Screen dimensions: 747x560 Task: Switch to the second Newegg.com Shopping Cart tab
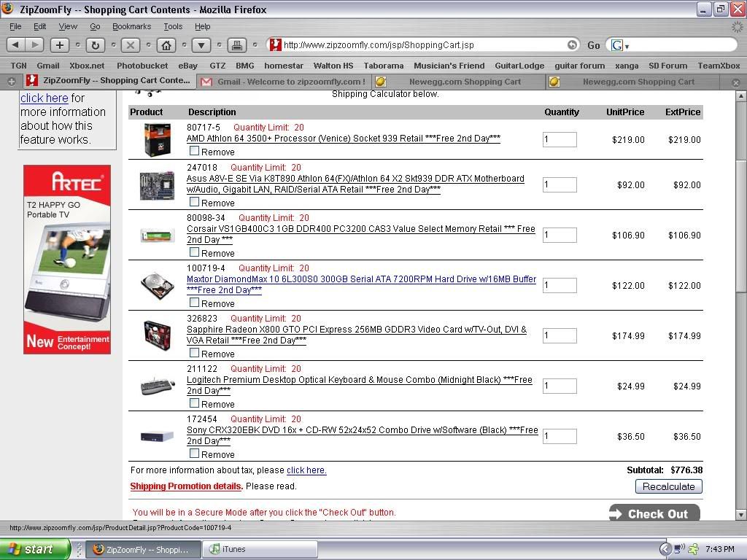coord(632,82)
